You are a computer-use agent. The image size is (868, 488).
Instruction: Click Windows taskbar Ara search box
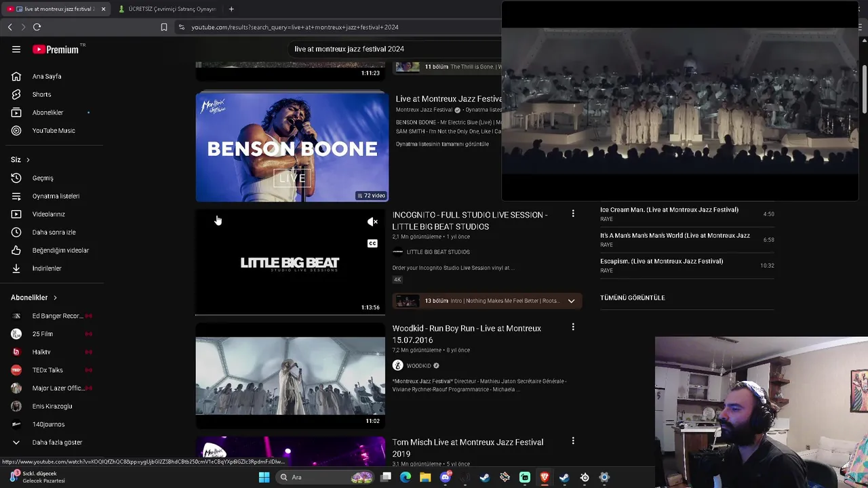tap(325, 477)
